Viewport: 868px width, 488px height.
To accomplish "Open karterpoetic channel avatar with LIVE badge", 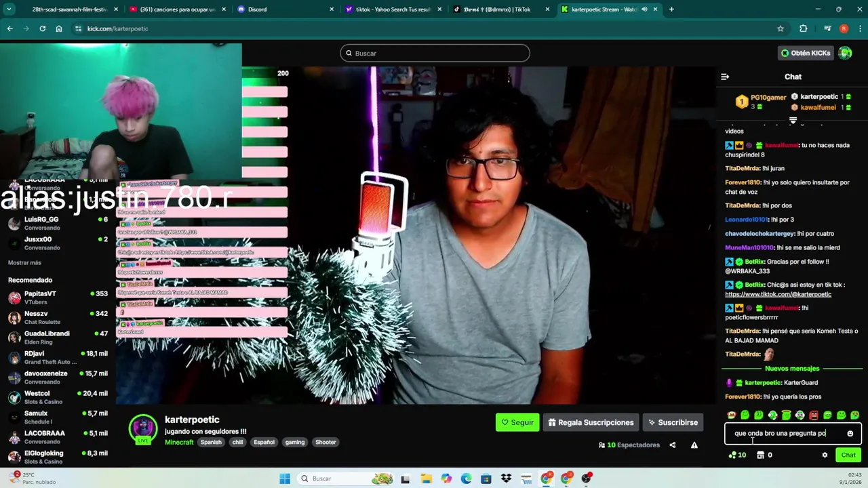I will [143, 430].
